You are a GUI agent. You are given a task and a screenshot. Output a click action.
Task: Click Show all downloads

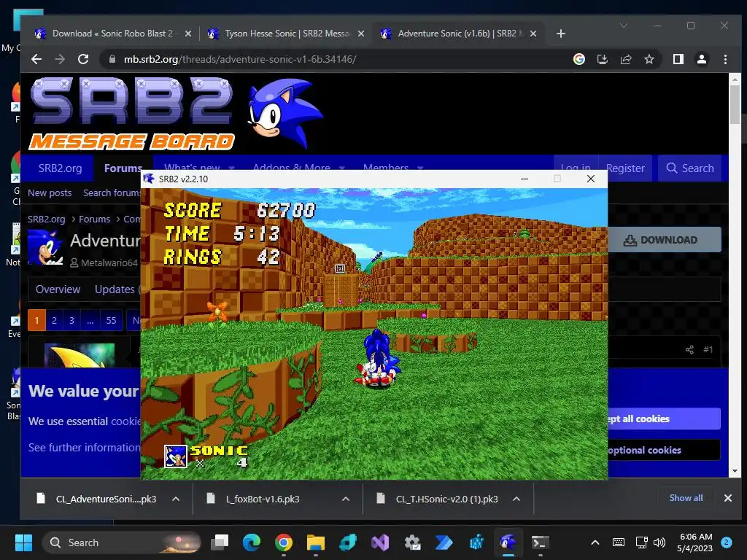[x=686, y=497]
